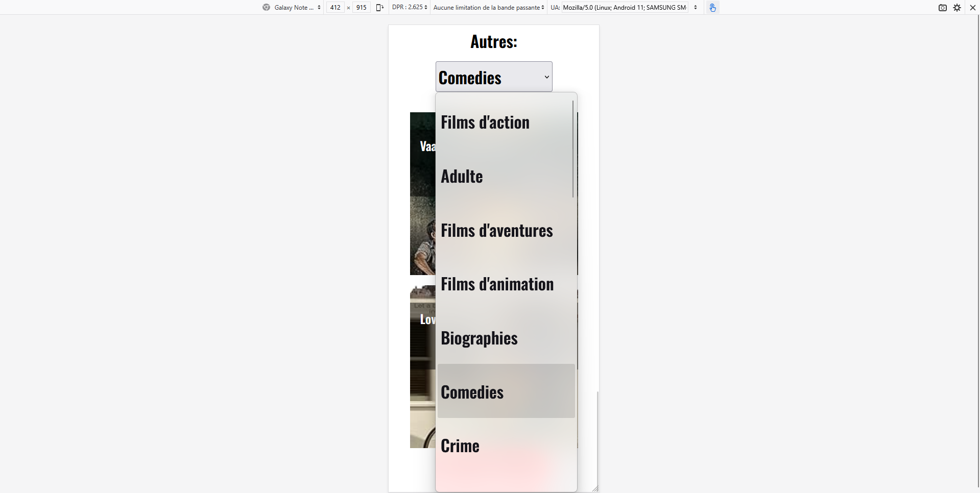This screenshot has height=493, width=980.
Task: Click the viewport height field 915
Action: (361, 8)
